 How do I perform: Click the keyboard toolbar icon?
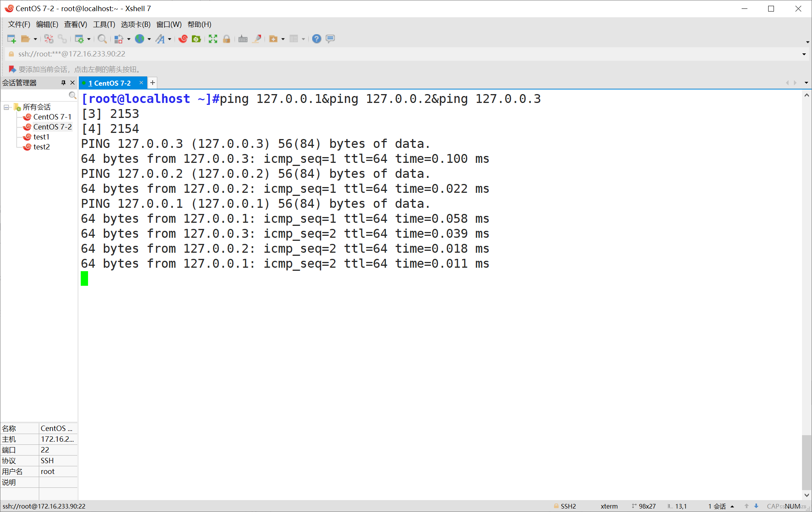pos(243,39)
